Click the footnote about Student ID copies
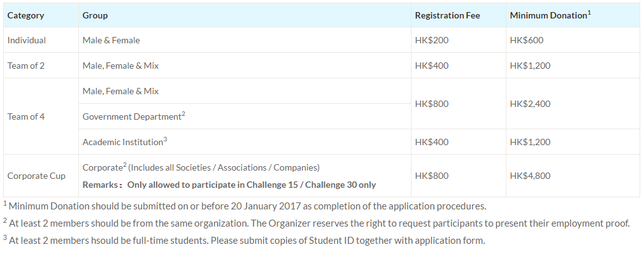 (245, 240)
